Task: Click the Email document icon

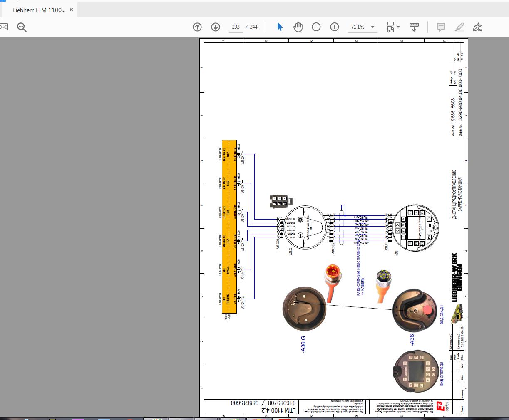Action: pos(4,27)
